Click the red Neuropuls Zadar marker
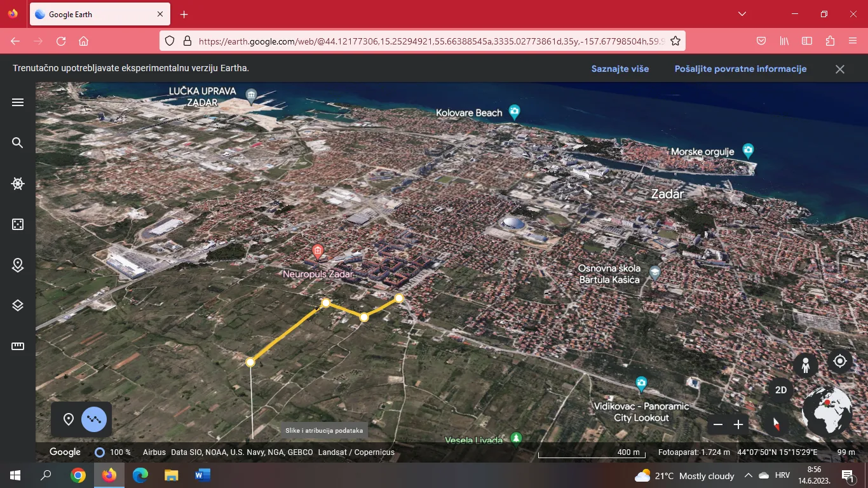Viewport: 868px width, 488px height. (x=318, y=252)
